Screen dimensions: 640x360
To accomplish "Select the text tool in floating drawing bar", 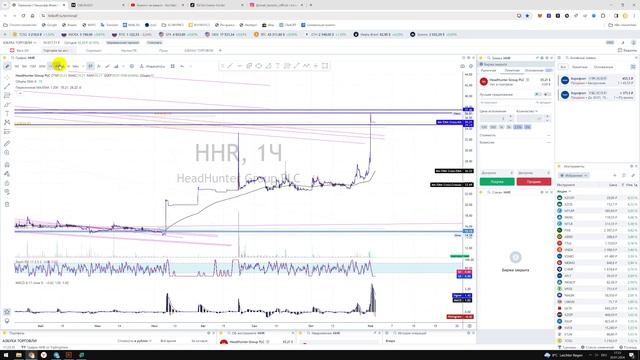I will click(278, 66).
